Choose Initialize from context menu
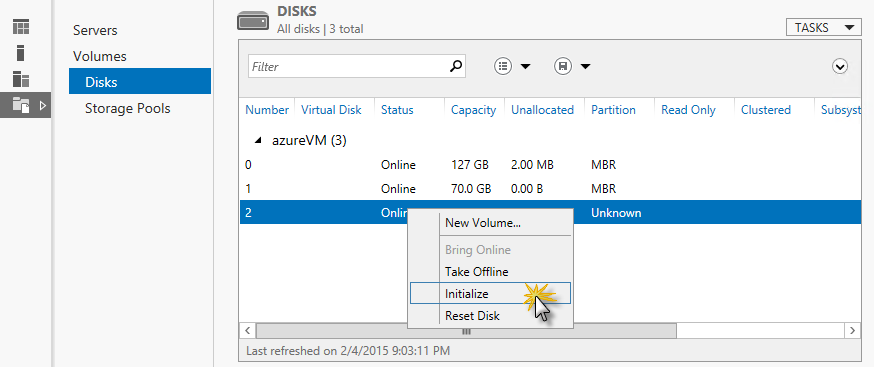 (x=491, y=293)
